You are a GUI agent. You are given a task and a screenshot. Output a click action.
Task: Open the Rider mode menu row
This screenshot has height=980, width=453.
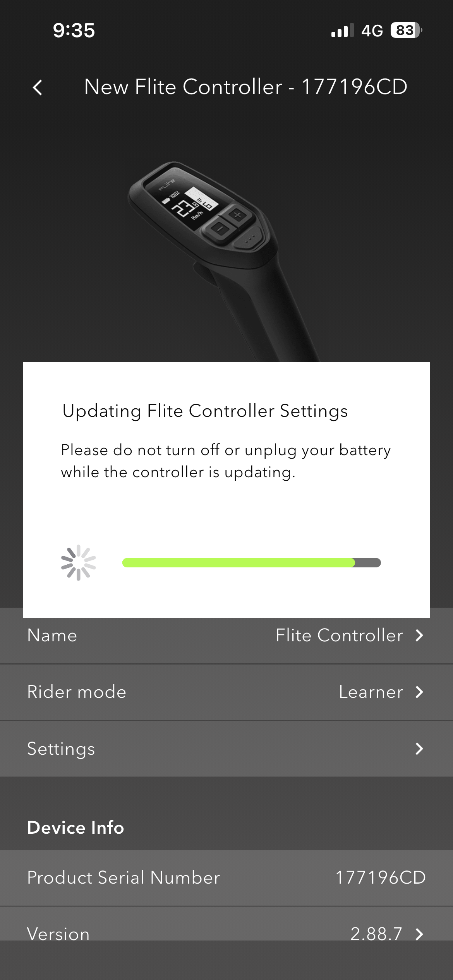pyautogui.click(x=226, y=692)
